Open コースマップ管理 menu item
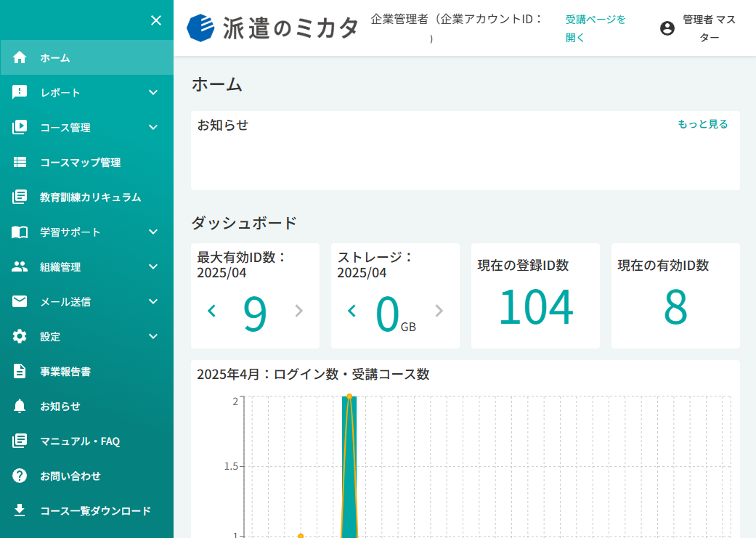756x538 pixels. tap(87, 162)
